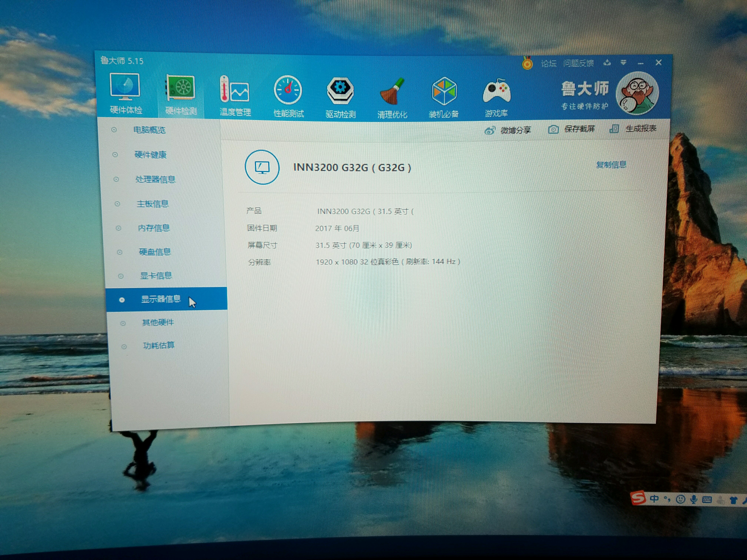The width and height of the screenshot is (747, 560).
Task: Open 功耗估算 sidebar item
Action: (x=159, y=346)
